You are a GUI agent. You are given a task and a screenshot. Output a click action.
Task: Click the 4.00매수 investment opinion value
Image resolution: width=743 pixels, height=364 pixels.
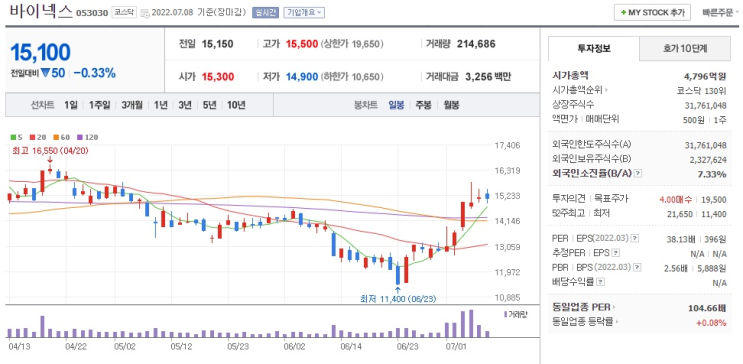[676, 200]
